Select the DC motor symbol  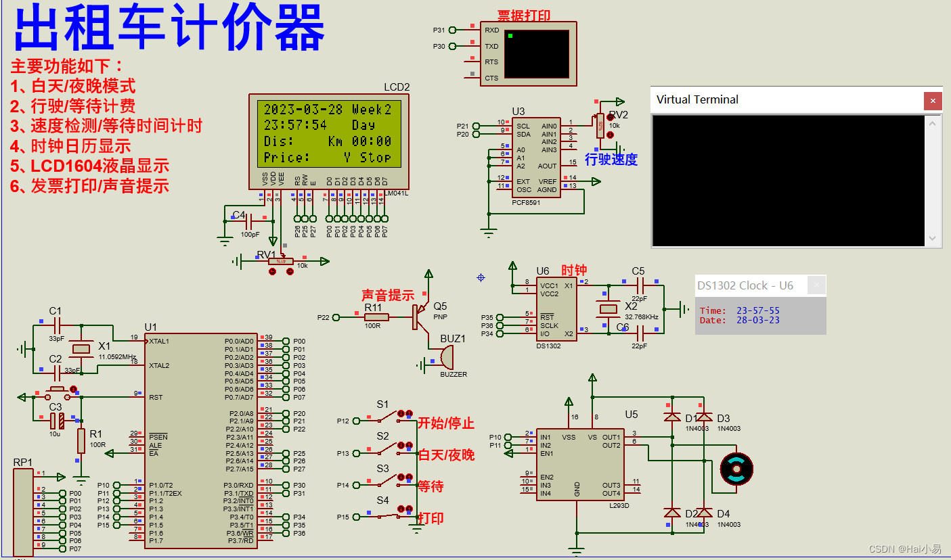[736, 468]
